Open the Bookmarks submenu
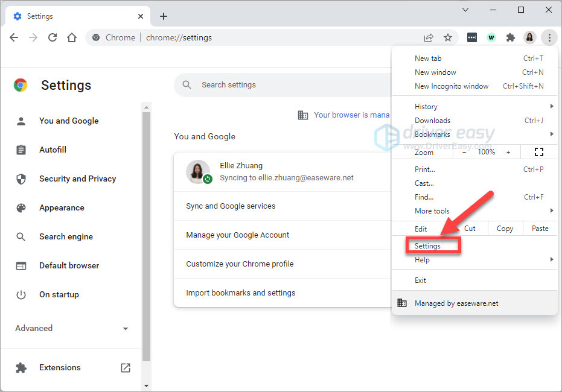This screenshot has width=562, height=392. click(x=430, y=134)
